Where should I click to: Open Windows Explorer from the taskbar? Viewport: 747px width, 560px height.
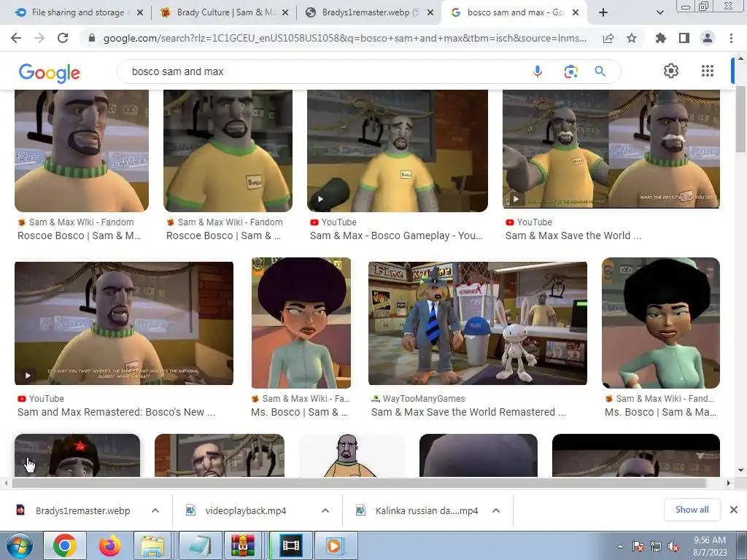tap(152, 545)
